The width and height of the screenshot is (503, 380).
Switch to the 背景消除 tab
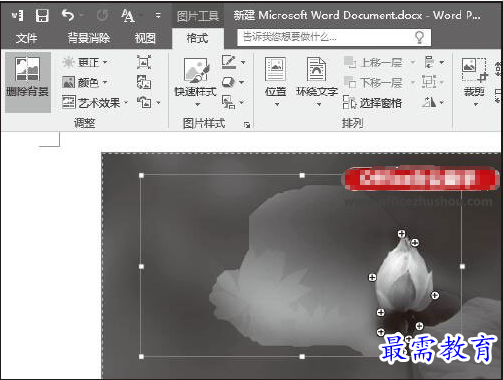(x=89, y=38)
